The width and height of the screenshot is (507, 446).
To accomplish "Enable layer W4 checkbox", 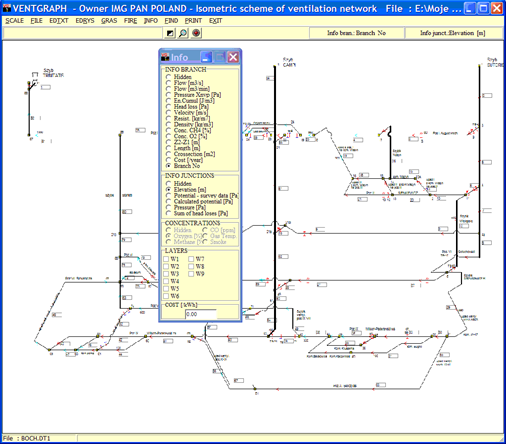I will pyautogui.click(x=166, y=281).
